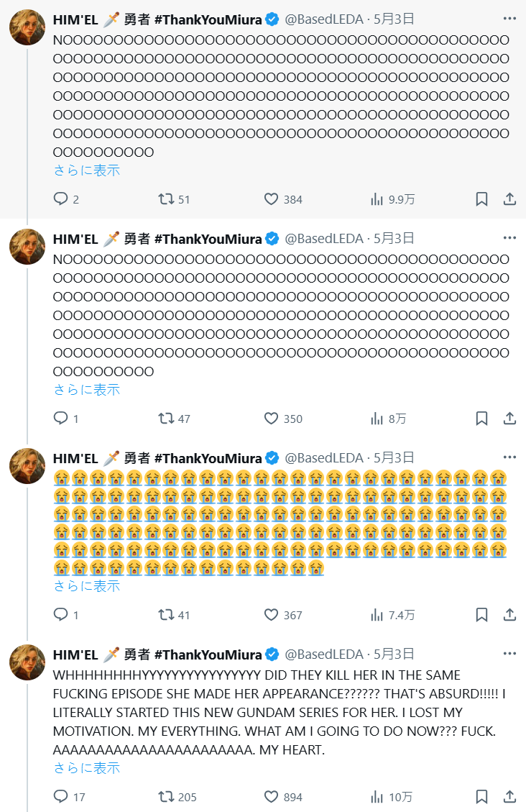This screenshot has height=812, width=526.
Task: Reply to the crying emoji tweet
Action: (61, 615)
